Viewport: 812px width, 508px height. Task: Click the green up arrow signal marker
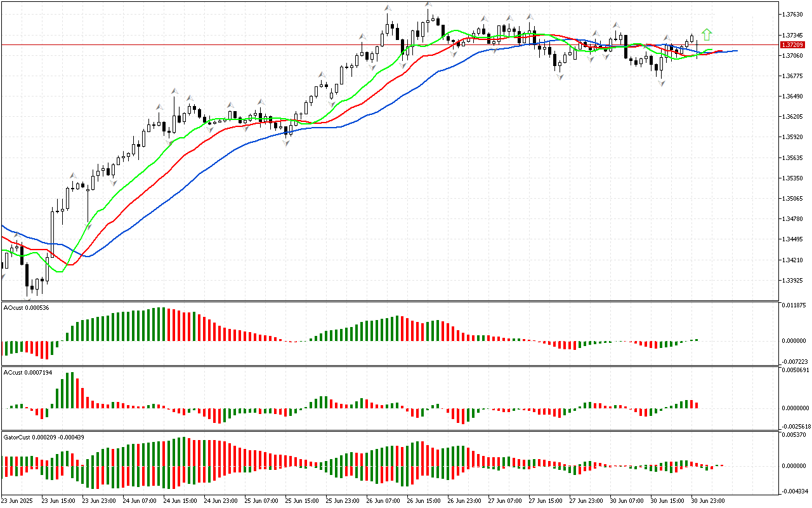707,34
